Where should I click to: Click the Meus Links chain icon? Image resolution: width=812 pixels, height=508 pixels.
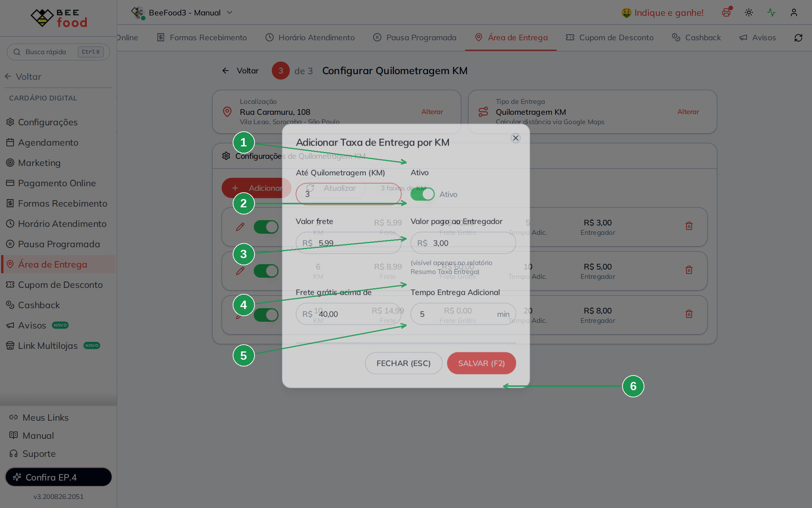pyautogui.click(x=14, y=417)
